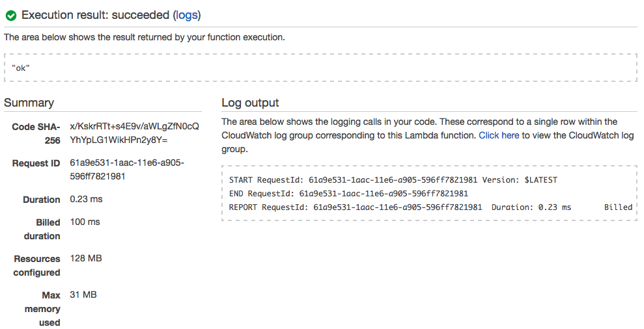Click the 0.23 ms Duration value in Summary
This screenshot has width=644, height=329.
click(86, 200)
